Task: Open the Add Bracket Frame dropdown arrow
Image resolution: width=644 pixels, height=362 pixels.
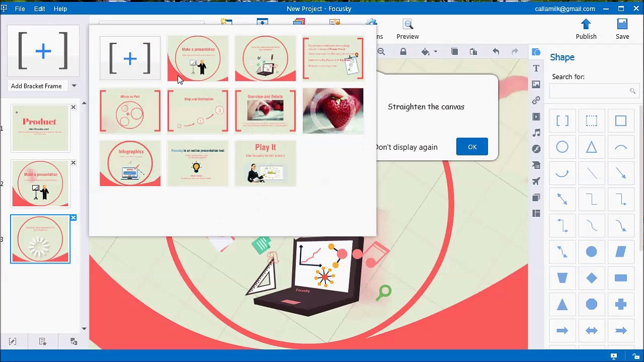Action: (x=74, y=86)
